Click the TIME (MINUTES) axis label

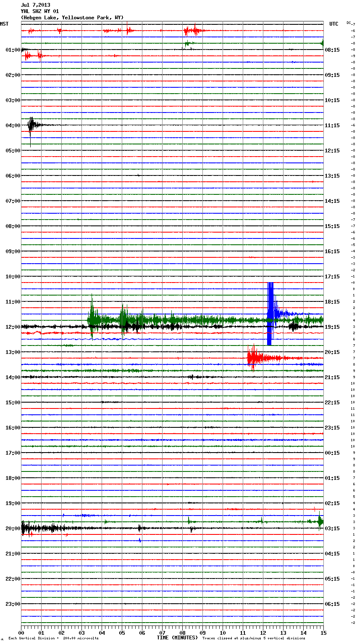tap(177, 638)
